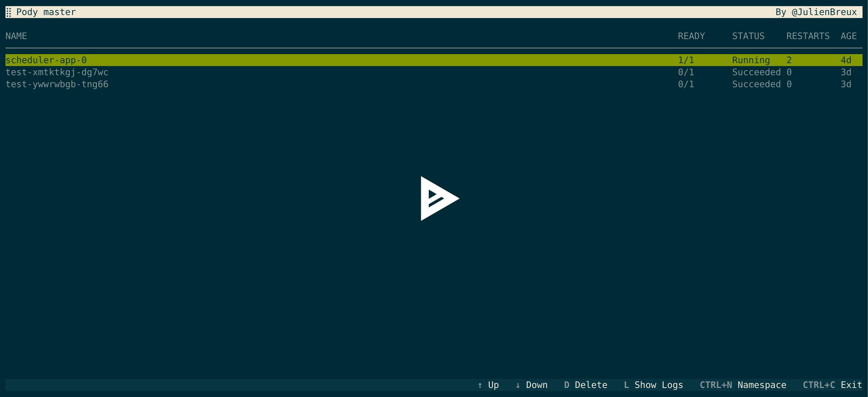Play the asciinema recording
The image size is (868, 397).
[439, 198]
